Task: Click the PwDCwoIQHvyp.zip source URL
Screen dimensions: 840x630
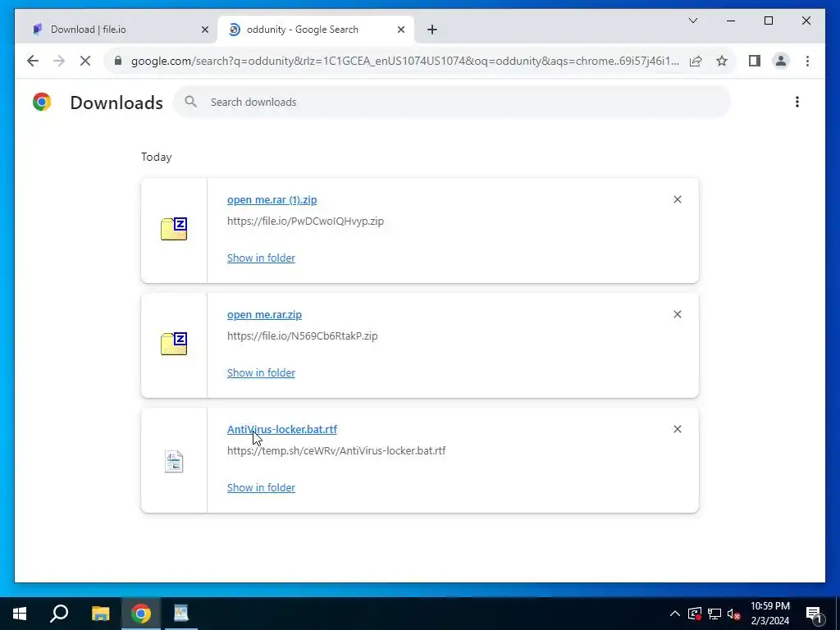Action: click(305, 221)
